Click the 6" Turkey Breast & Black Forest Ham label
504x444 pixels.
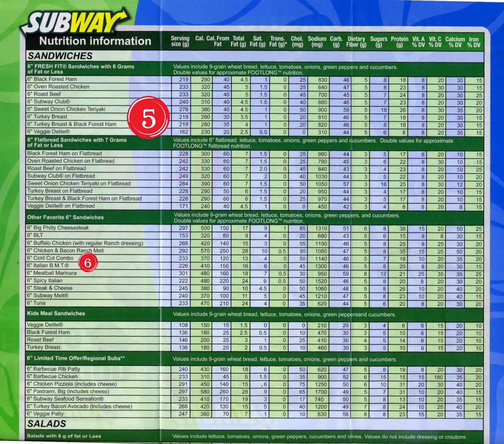72,124
